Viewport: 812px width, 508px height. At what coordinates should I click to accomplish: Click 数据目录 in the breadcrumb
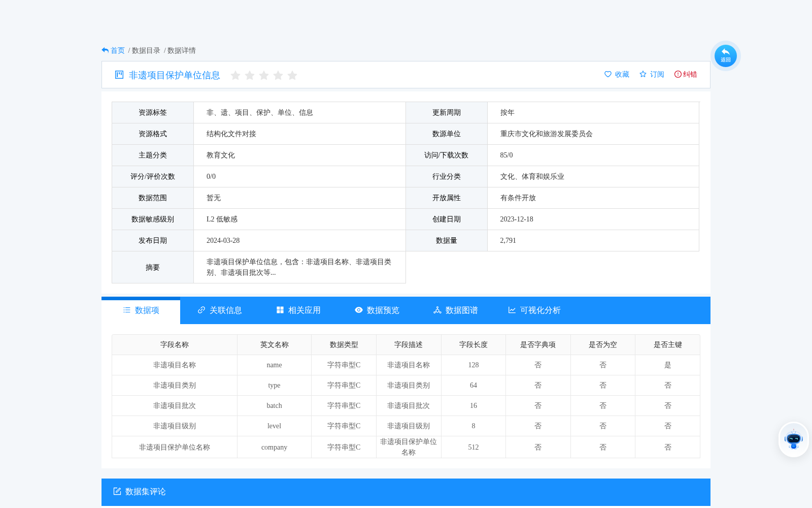(x=146, y=50)
